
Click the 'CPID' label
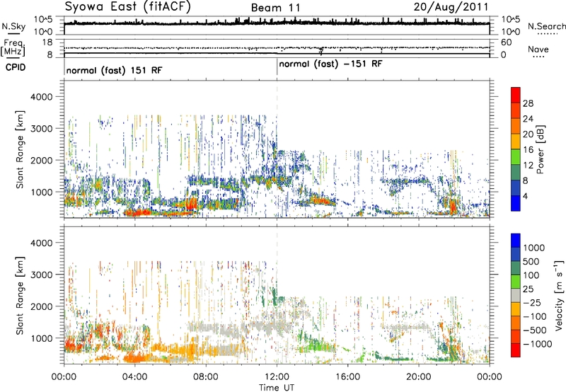[x=16, y=67]
